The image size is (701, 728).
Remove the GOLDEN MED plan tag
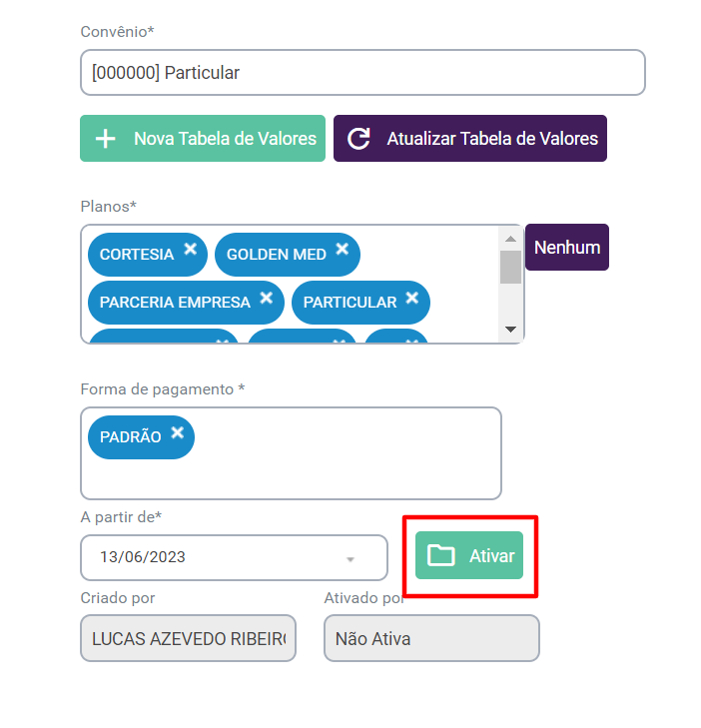click(343, 250)
